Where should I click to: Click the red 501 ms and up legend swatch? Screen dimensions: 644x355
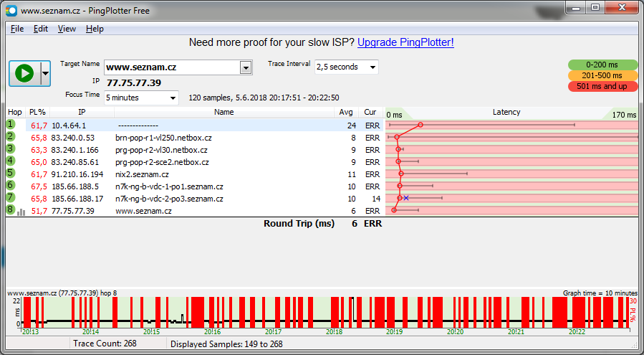(602, 86)
